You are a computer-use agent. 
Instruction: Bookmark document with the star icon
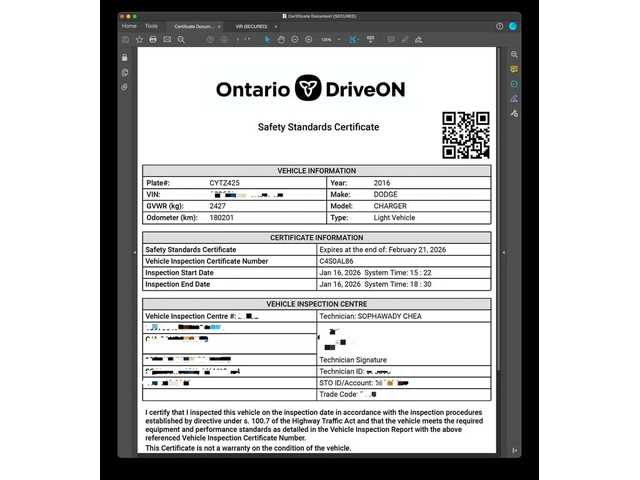tap(139, 39)
